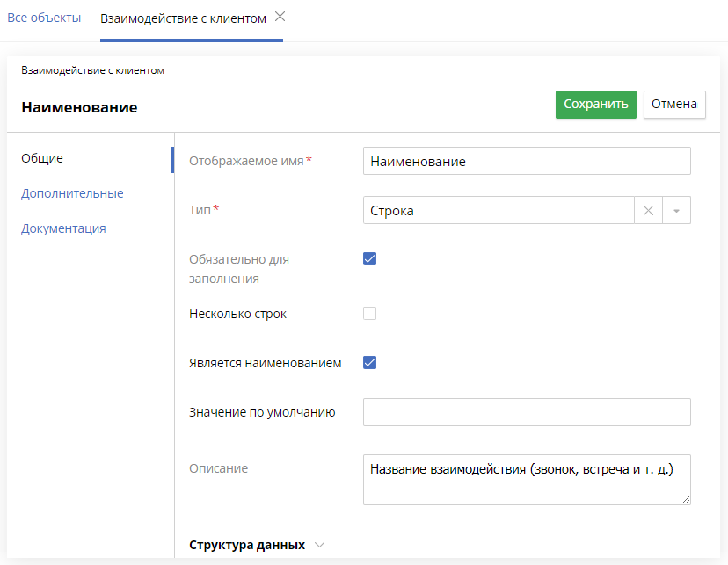Click the resize grip of the Описание textarea
728x565 pixels.
pos(684,501)
